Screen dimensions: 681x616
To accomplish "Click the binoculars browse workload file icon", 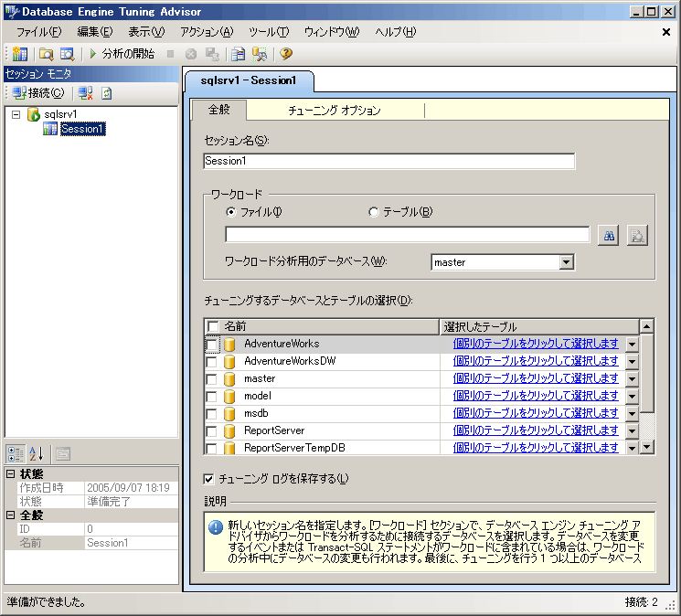I will click(609, 235).
